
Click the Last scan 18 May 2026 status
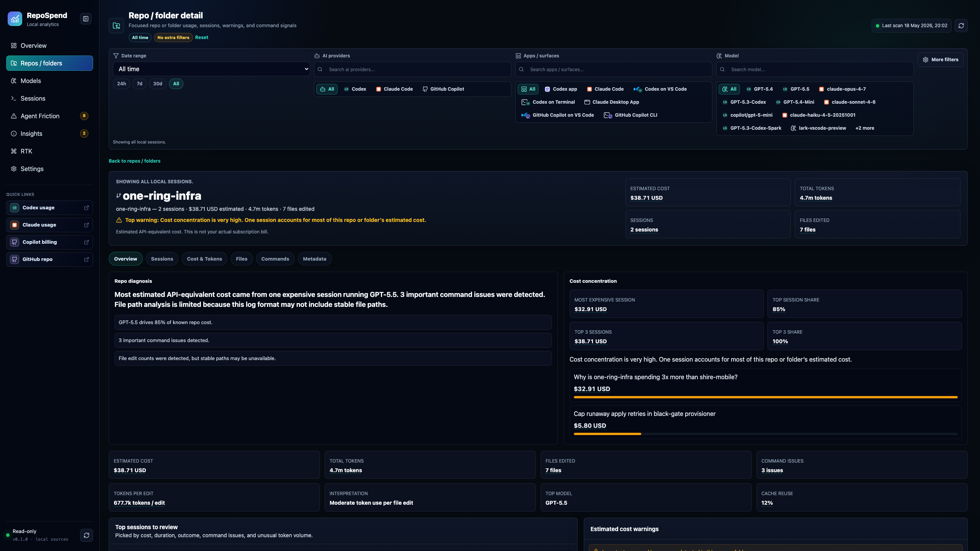point(911,26)
